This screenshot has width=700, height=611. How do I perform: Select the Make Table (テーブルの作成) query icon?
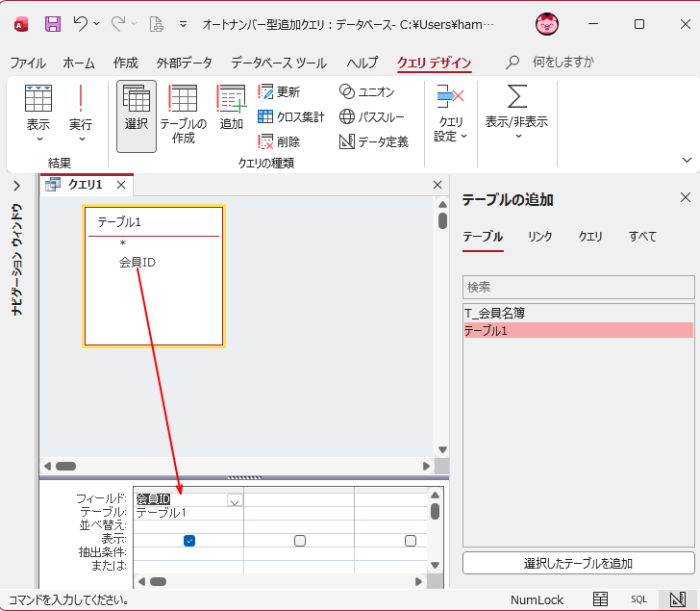[x=183, y=113]
